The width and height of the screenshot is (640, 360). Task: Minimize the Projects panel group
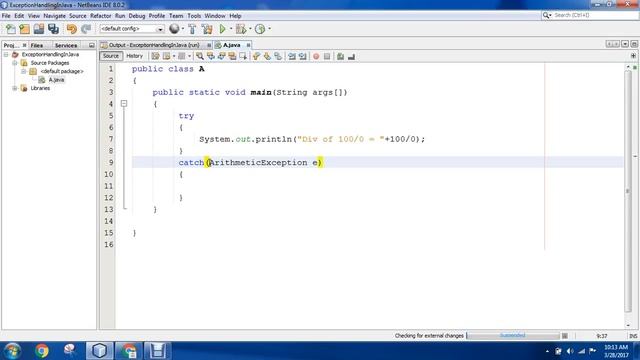pyautogui.click(x=91, y=45)
